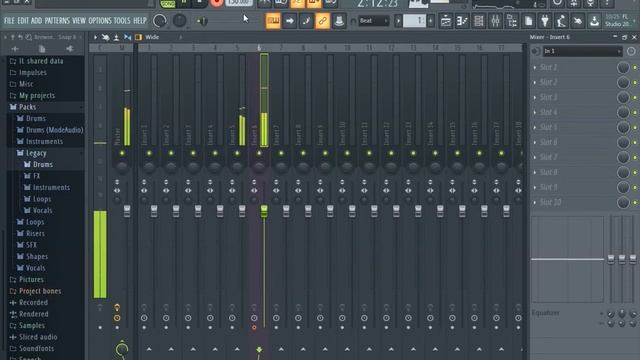Mute Insert 5 using its green LED
Viewport: 640px width, 360px height.
click(237, 153)
